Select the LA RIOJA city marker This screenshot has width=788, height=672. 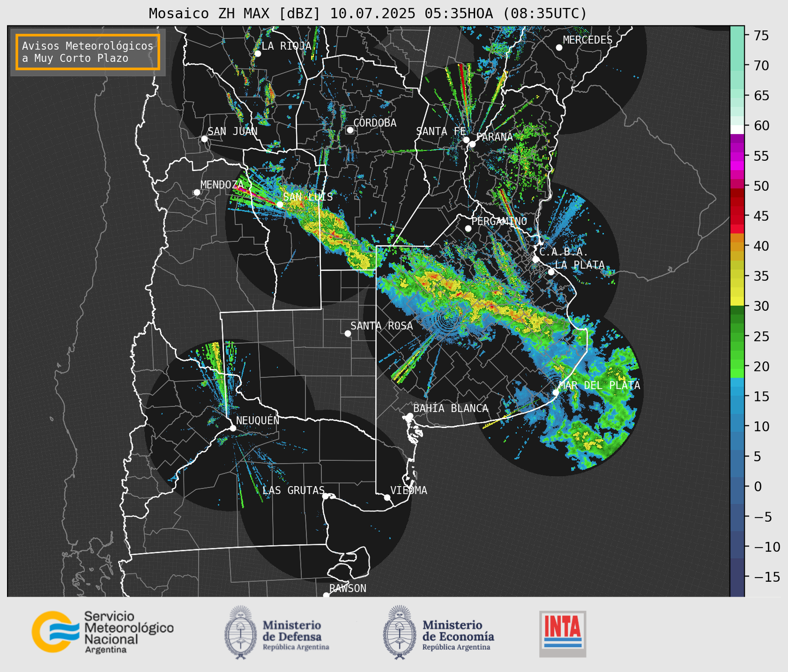(257, 54)
